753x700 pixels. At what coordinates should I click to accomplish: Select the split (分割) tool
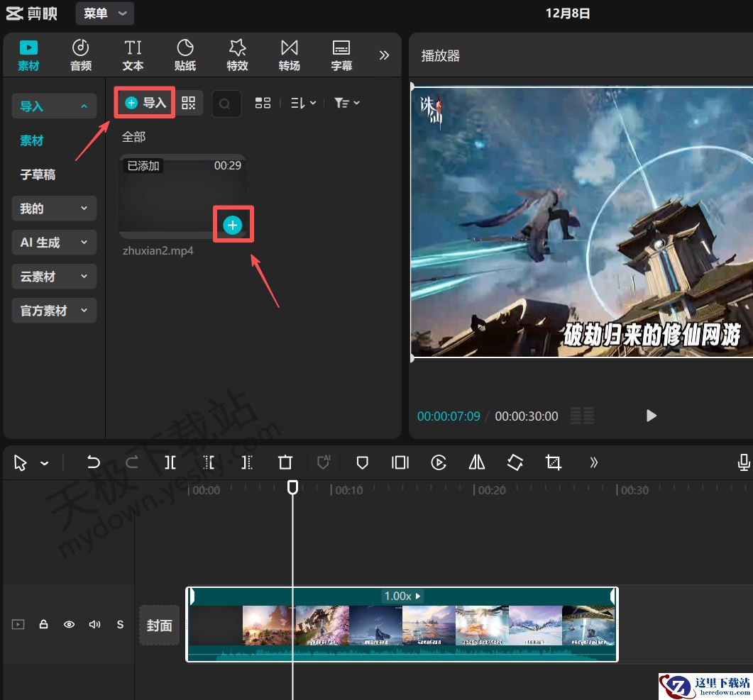[170, 462]
